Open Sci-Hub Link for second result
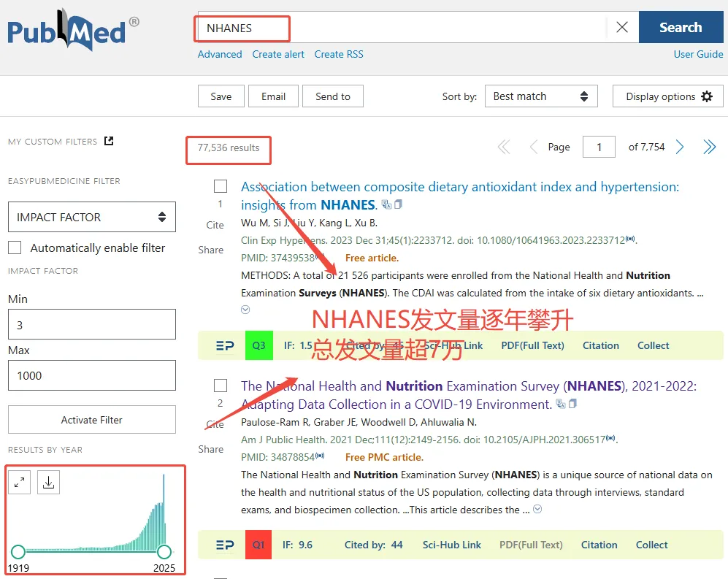Image resolution: width=728 pixels, height=579 pixels. pos(452,545)
